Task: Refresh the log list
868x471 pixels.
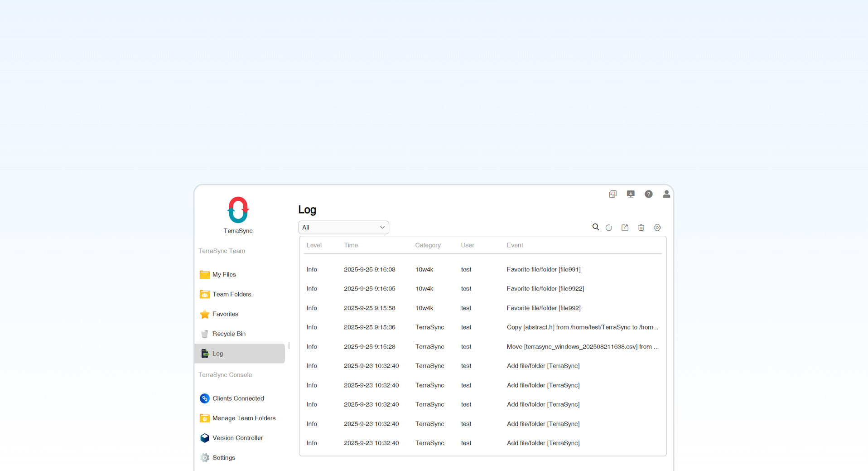Action: pyautogui.click(x=609, y=228)
